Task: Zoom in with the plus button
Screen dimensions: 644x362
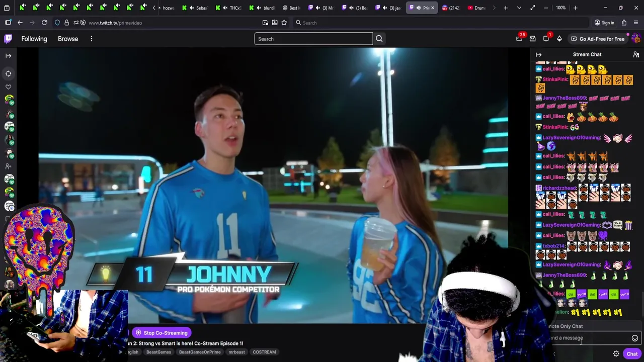Action: (575, 8)
